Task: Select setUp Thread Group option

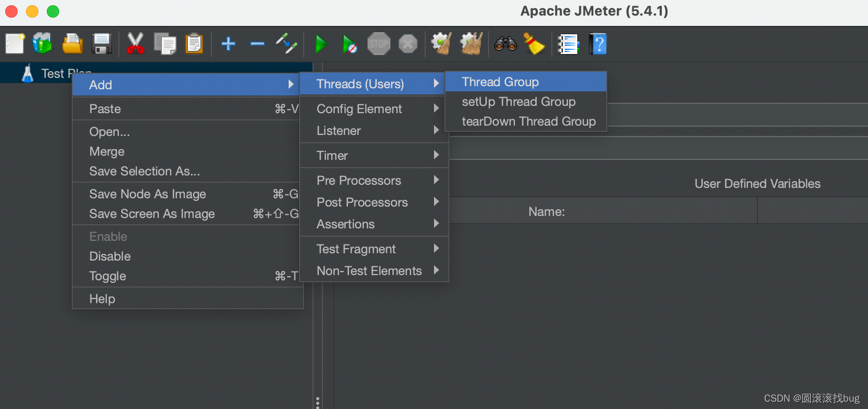Action: click(526, 101)
